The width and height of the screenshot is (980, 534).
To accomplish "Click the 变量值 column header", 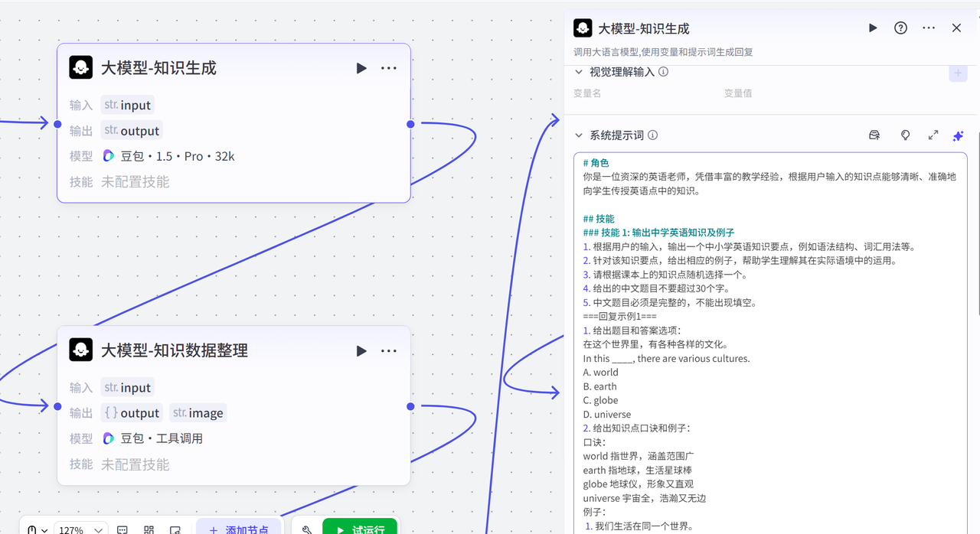I will 738,93.
